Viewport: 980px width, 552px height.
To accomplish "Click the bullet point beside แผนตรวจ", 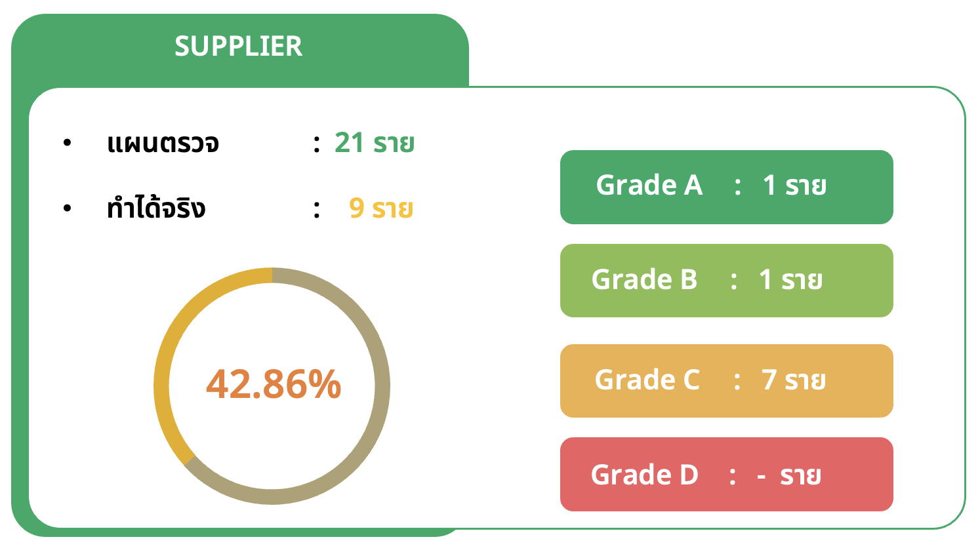I will [67, 142].
